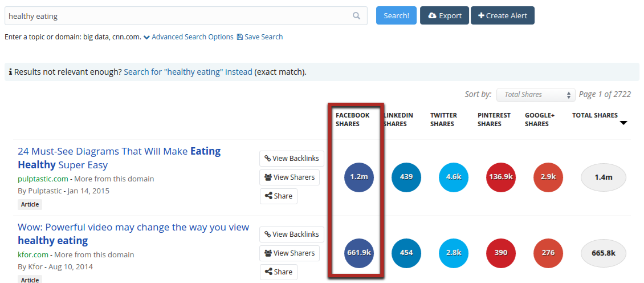This screenshot has height=283, width=644.
Task: Click the Pinterest shares 136.9k circle
Action: click(501, 177)
